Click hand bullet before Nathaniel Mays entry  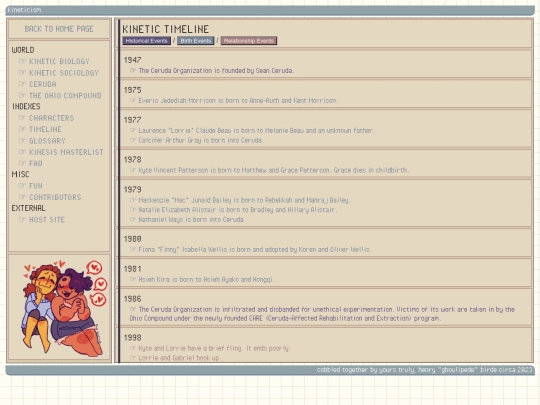(133, 219)
